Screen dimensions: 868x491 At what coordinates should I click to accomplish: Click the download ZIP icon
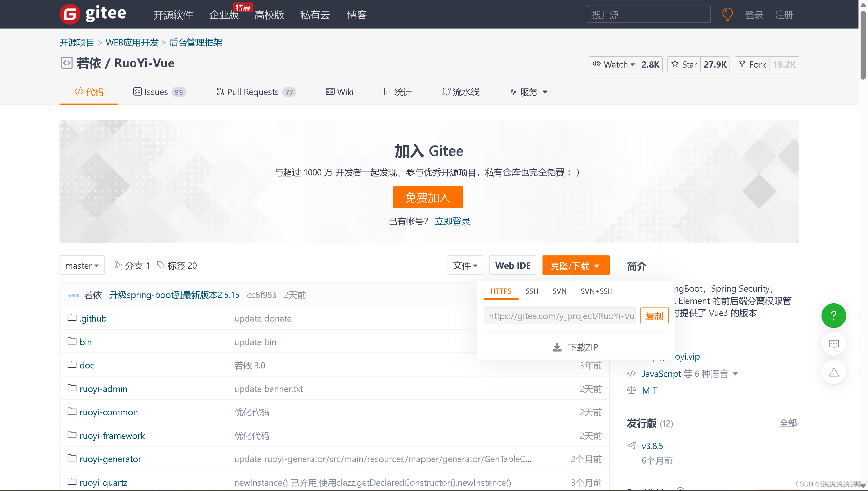[557, 347]
